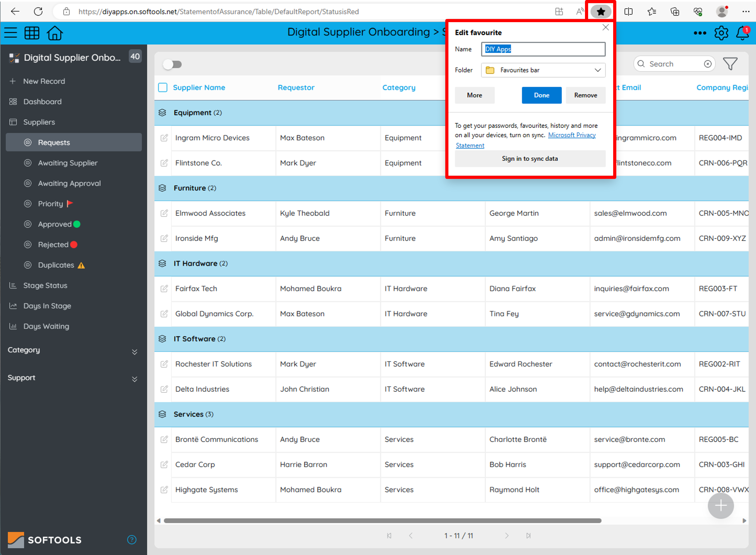Click the Softools help question mark icon
Viewport: 756px width, 555px height.
point(132,540)
